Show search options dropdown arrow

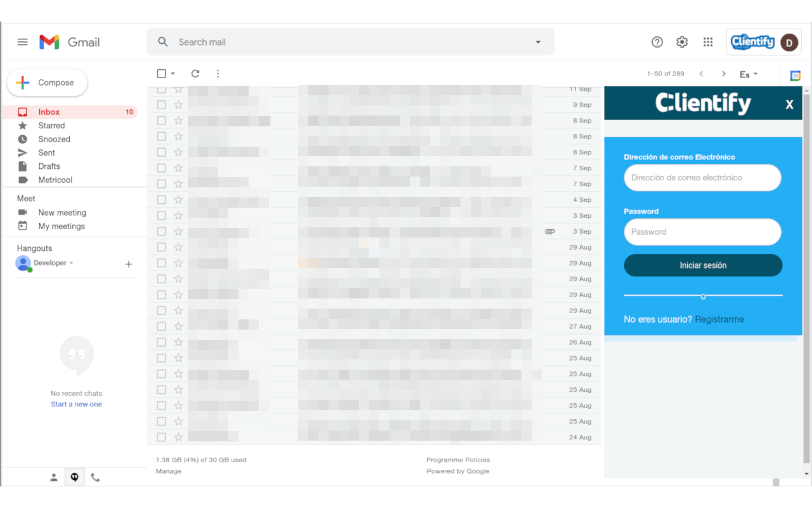coord(538,42)
